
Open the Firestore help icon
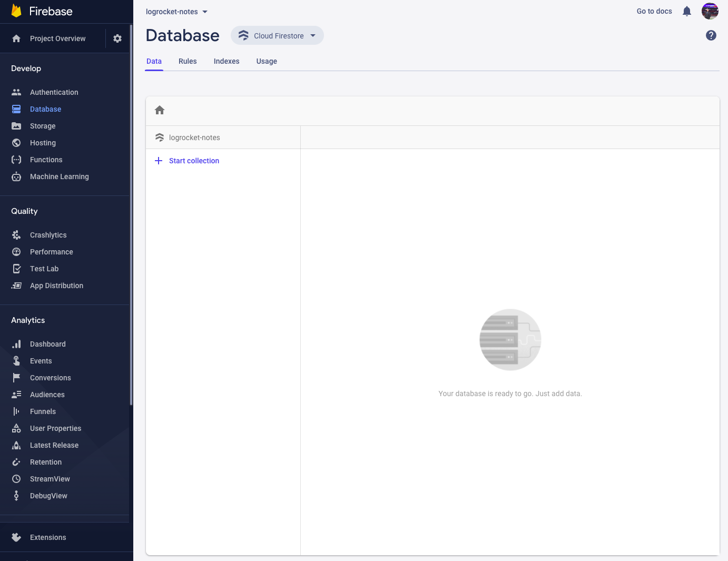tap(711, 35)
